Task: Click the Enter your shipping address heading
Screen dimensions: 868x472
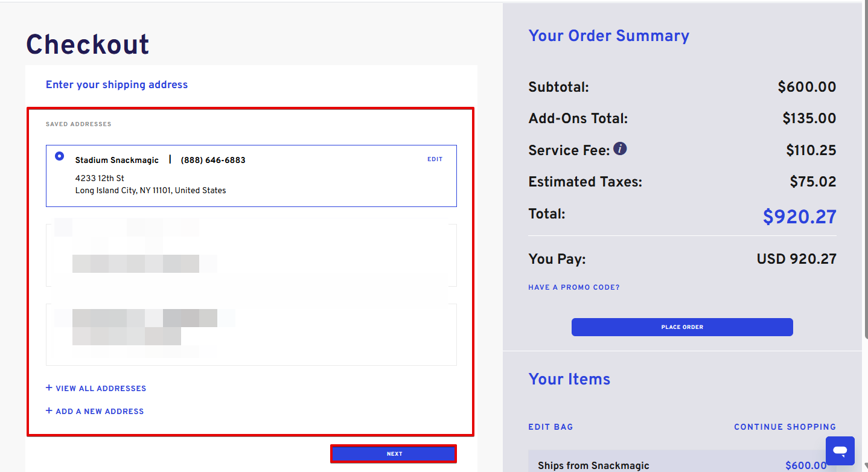Action: point(116,85)
